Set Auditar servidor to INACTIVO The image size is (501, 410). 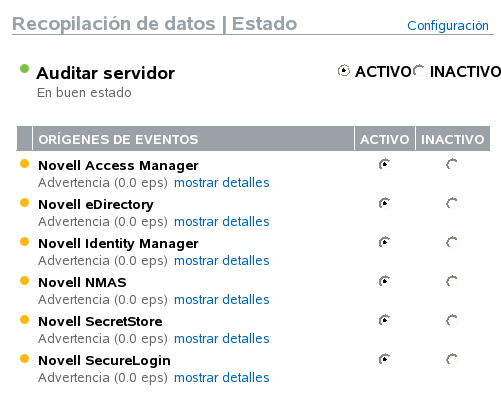coord(419,71)
